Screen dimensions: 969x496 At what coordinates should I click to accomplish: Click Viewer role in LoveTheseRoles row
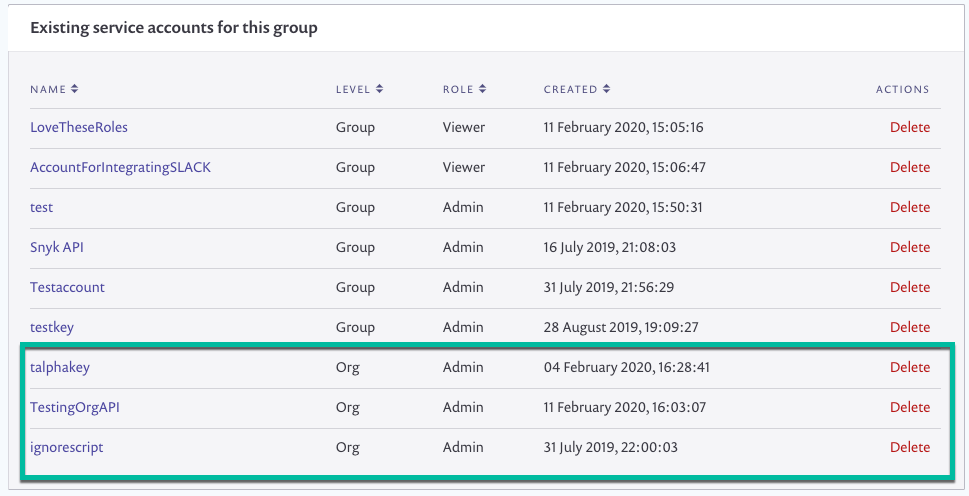point(463,127)
